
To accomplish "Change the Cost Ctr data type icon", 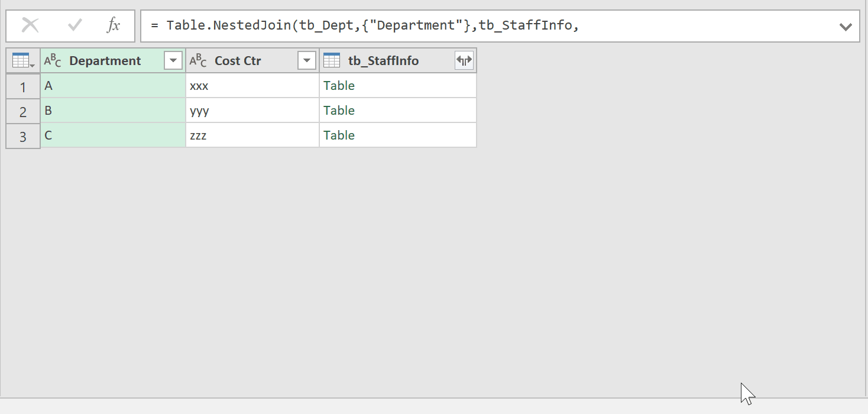I will point(198,60).
